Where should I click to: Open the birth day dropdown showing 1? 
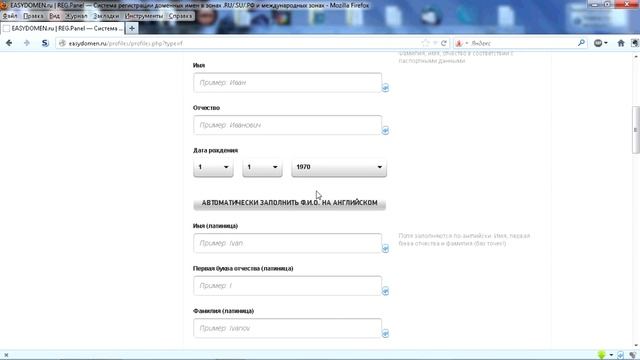point(213,167)
